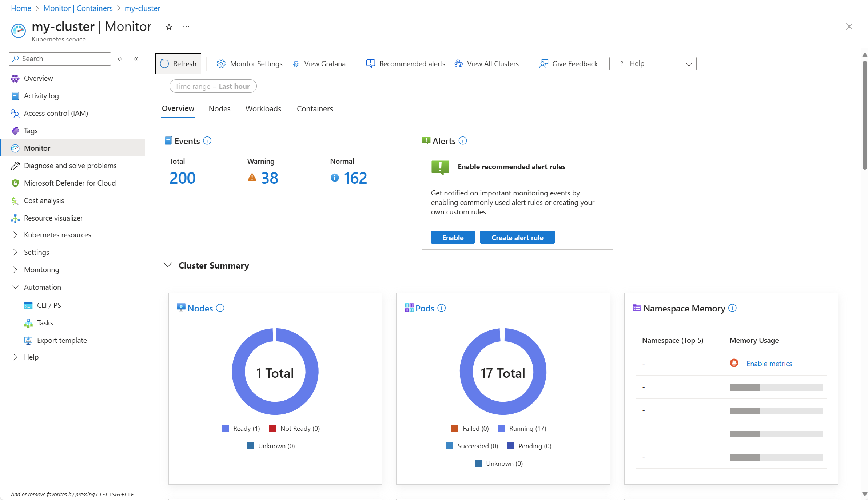Image resolution: width=868 pixels, height=500 pixels.
Task: Click the Pods info icon
Action: pyautogui.click(x=441, y=308)
